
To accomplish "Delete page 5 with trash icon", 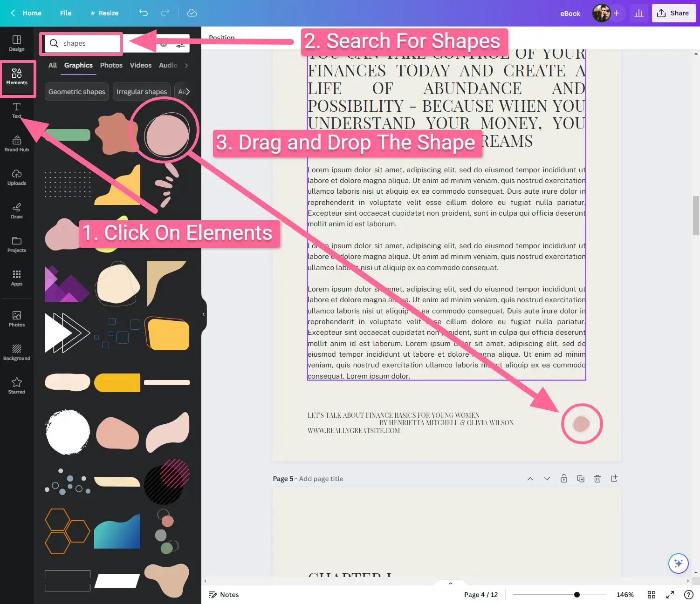I will point(597,478).
